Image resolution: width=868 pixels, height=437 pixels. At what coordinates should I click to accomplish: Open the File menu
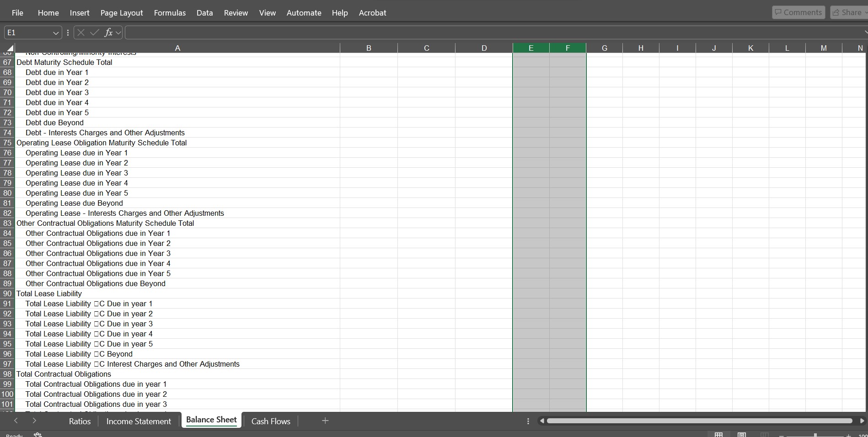tap(17, 13)
